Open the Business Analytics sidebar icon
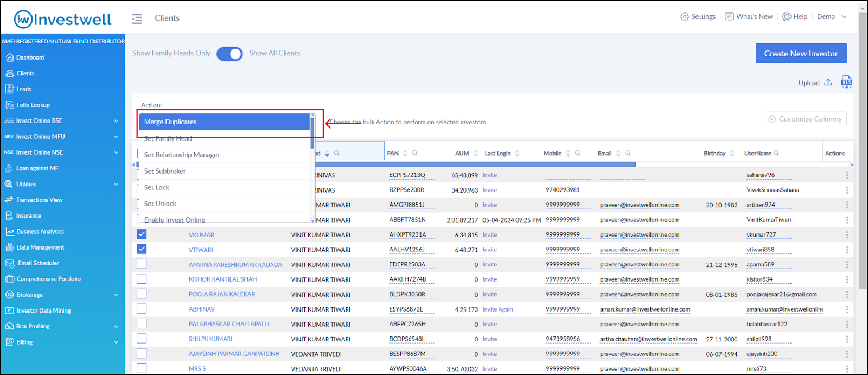 (9, 231)
